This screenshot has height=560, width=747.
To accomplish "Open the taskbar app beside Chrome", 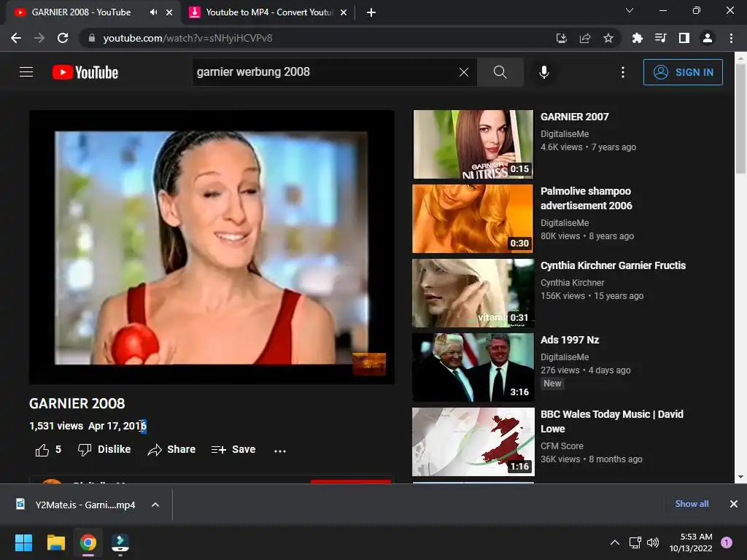I will pos(120,542).
